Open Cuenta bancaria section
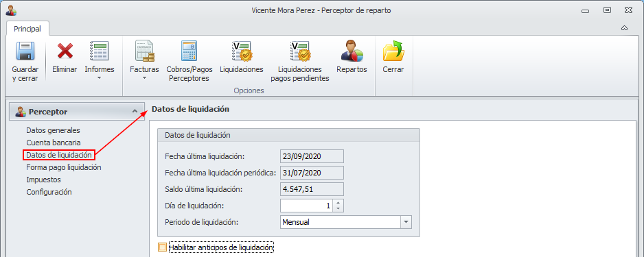Screen dimensions: 644x257 (x=54, y=143)
